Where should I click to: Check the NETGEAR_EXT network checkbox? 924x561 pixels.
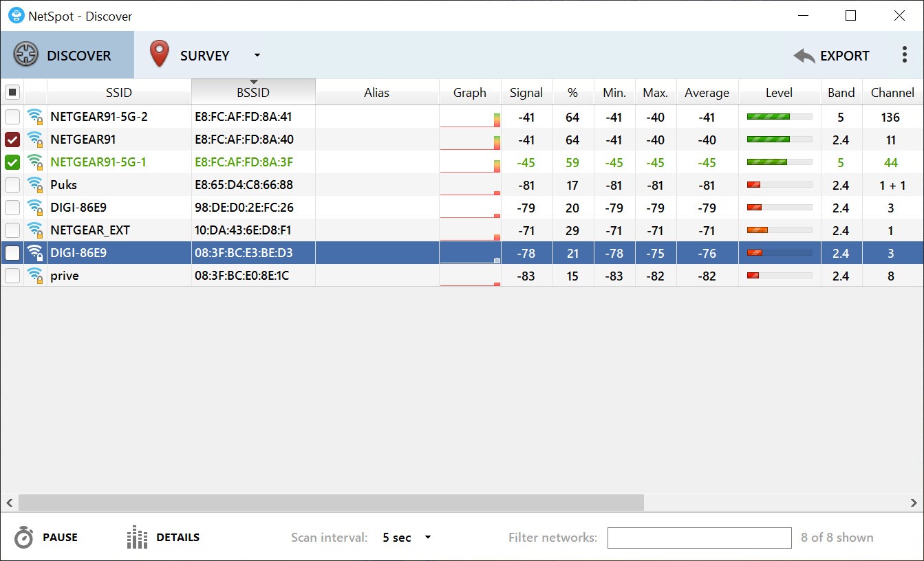[x=12, y=230]
